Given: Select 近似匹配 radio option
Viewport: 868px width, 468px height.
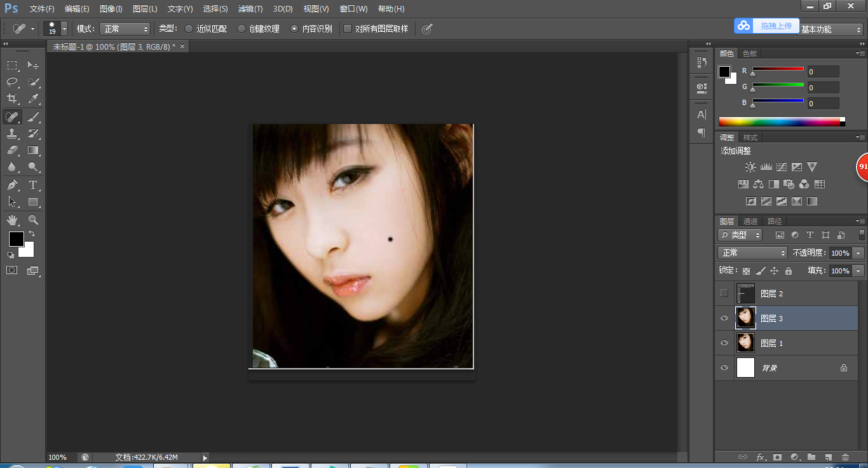Looking at the screenshot, I should (x=189, y=29).
